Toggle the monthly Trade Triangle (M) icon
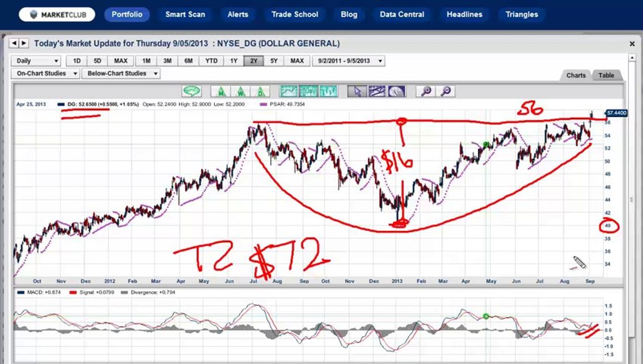Screen dimensions: 643x364 pos(221,91)
